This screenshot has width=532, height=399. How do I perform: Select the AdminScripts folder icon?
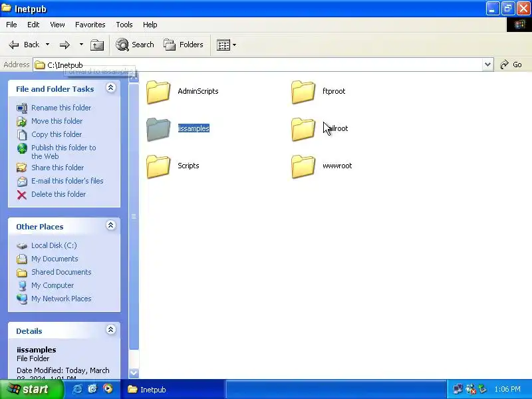(158, 92)
